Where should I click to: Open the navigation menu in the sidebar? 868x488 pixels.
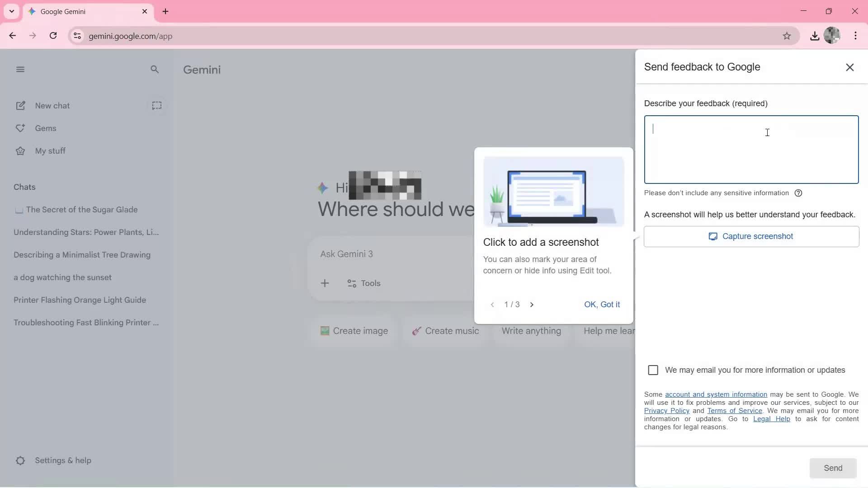20,69
